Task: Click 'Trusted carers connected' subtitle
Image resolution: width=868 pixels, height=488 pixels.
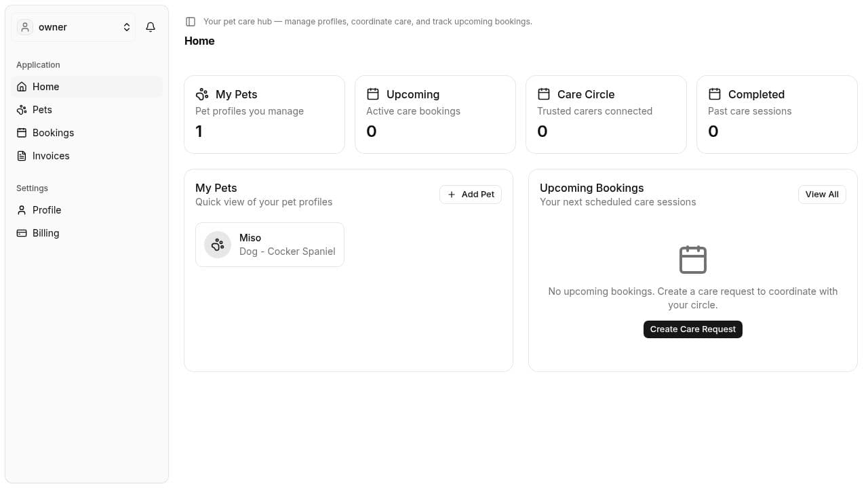Action: tap(595, 111)
